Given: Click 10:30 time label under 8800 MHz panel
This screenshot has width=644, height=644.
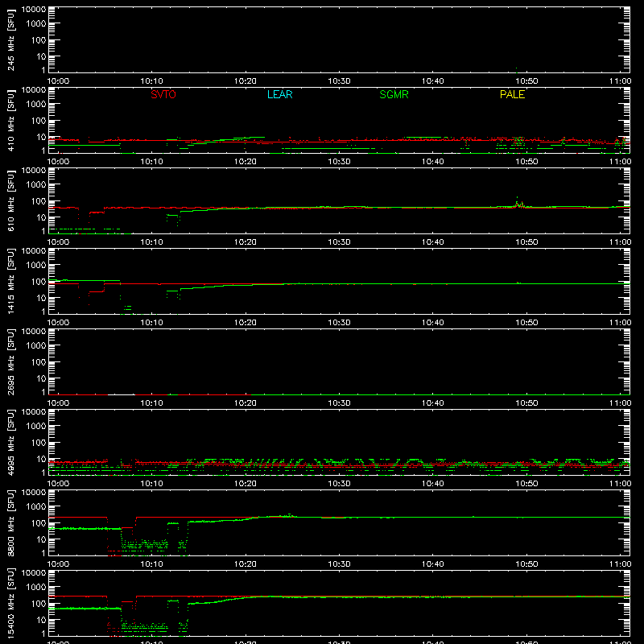Looking at the screenshot, I should [x=339, y=564].
